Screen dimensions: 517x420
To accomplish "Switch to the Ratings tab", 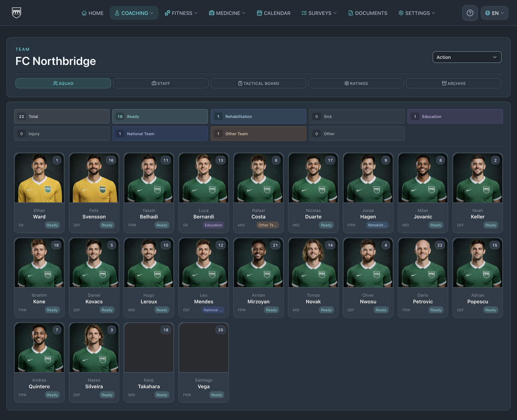I will [356, 83].
